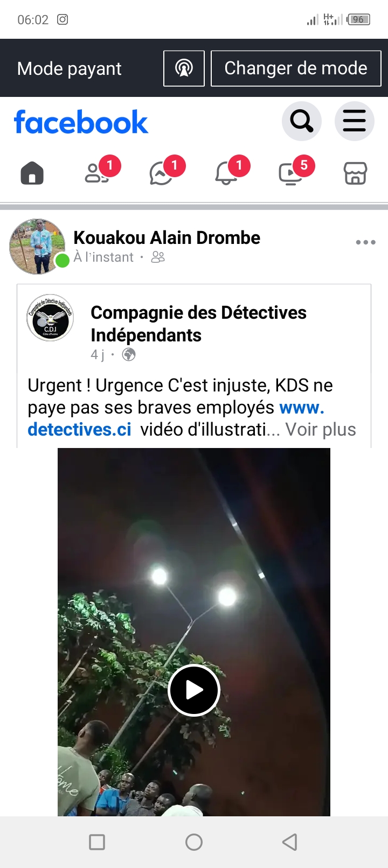The width and height of the screenshot is (388, 868).
Task: Tap Android recent apps square button
Action: click(97, 842)
